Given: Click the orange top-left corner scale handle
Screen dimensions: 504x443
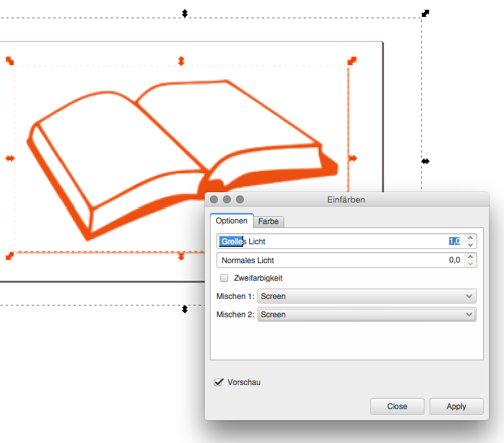Looking at the screenshot, I should pos(10,61).
